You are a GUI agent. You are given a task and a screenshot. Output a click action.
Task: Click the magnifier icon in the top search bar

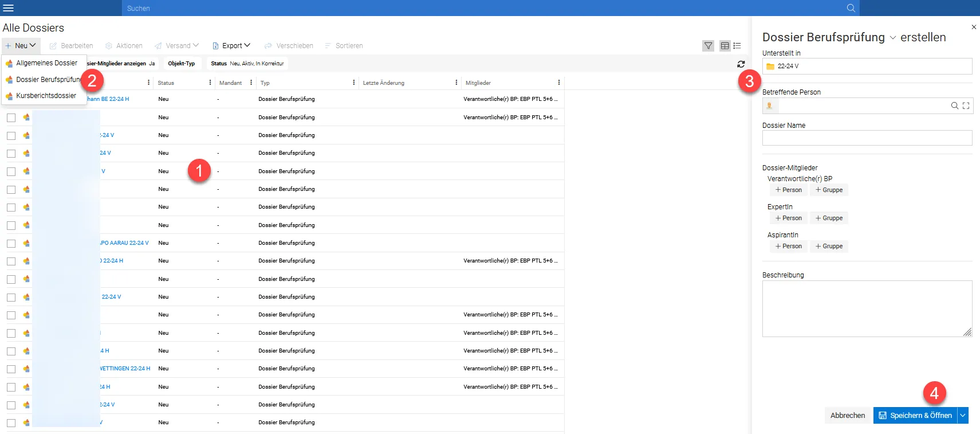click(x=851, y=8)
